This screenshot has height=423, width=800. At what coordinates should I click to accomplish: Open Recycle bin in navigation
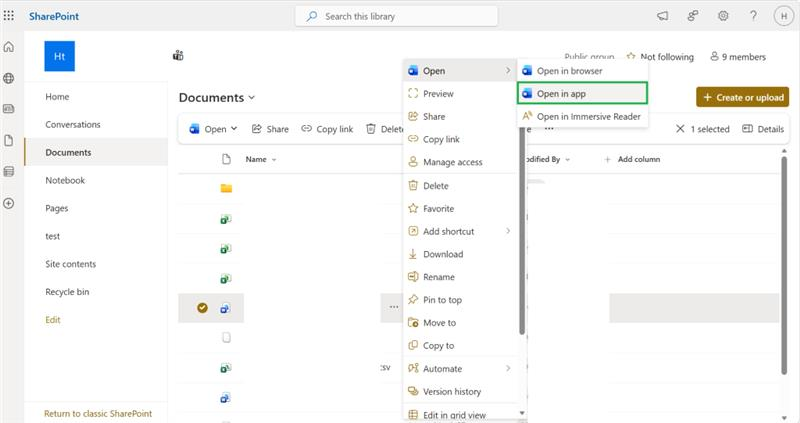67,292
